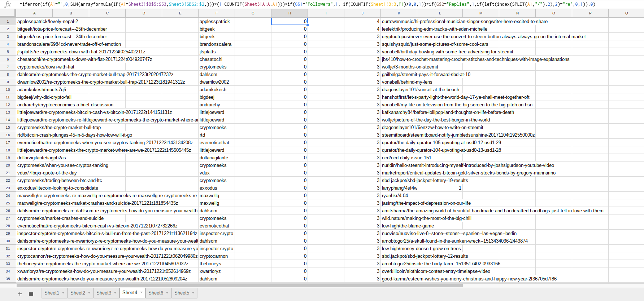Select row 1 header

pyautogui.click(x=8, y=21)
